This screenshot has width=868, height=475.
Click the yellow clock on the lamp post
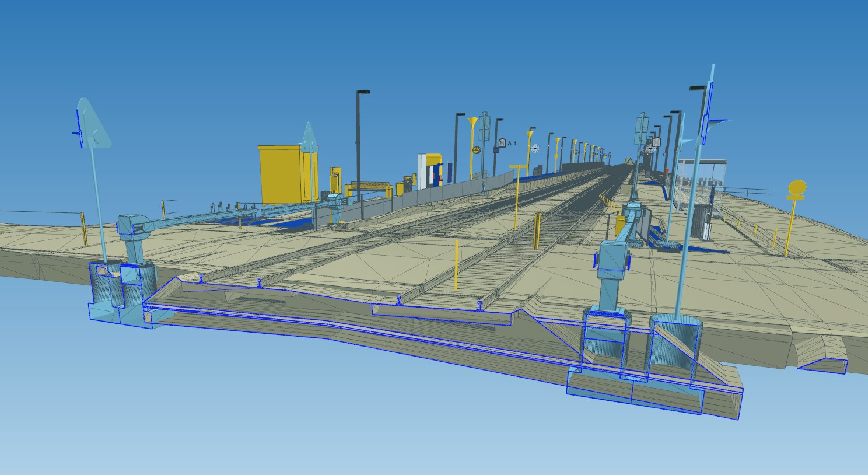tap(476, 151)
